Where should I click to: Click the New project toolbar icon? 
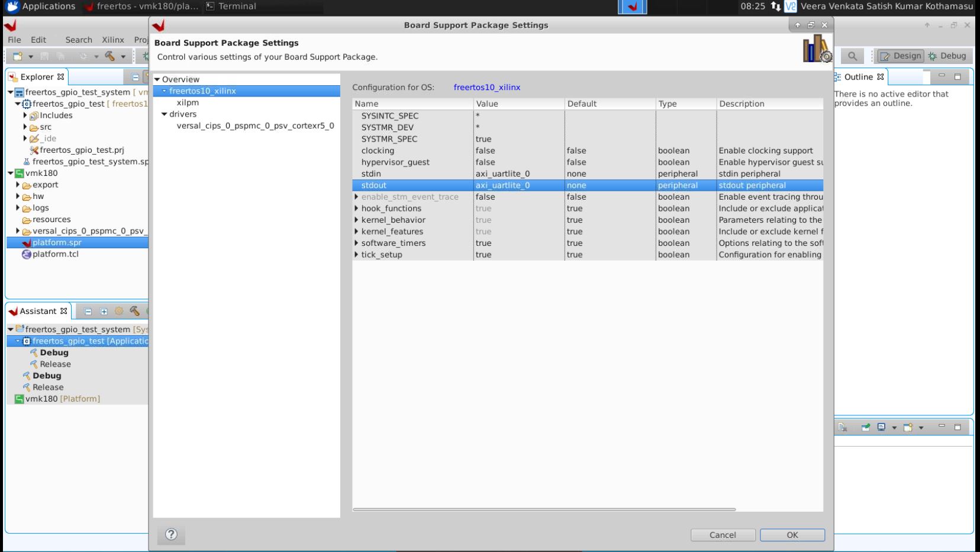point(18,56)
